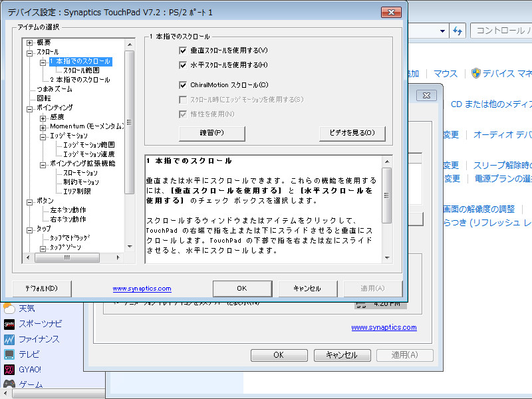The image size is (532, 399).
Task: Click 画面の解像度の調整 link
Action: pos(479,209)
